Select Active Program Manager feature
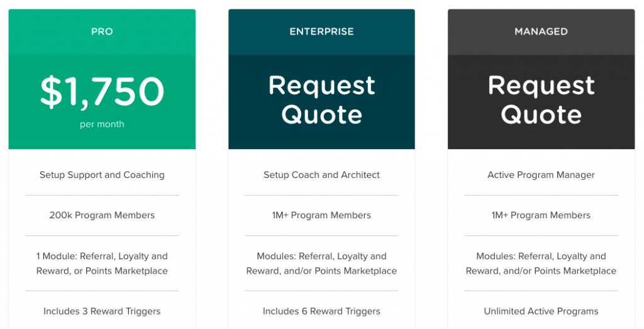 (x=541, y=175)
